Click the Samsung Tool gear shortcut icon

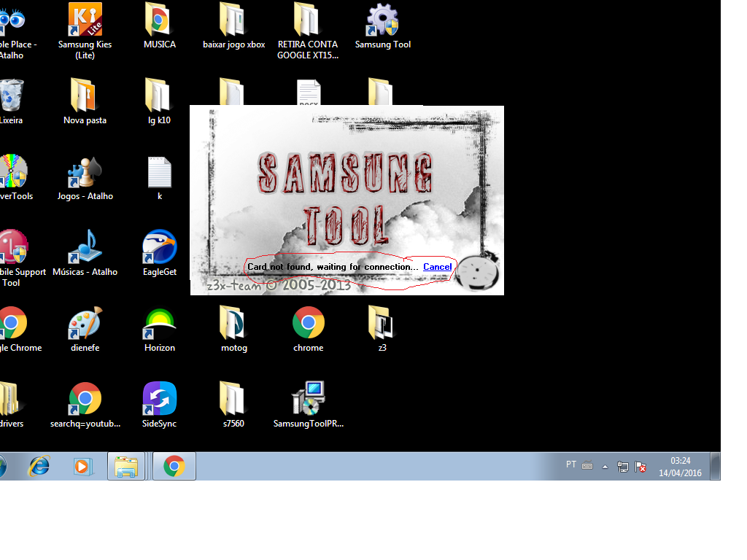click(x=382, y=20)
